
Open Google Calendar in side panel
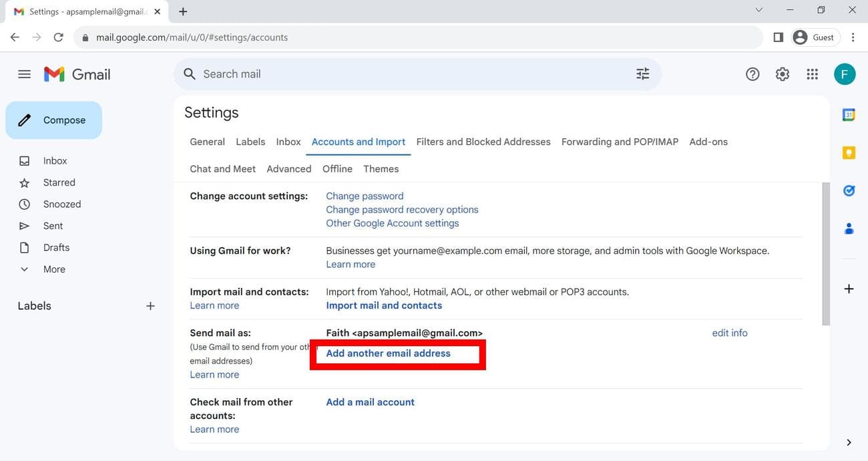(849, 115)
